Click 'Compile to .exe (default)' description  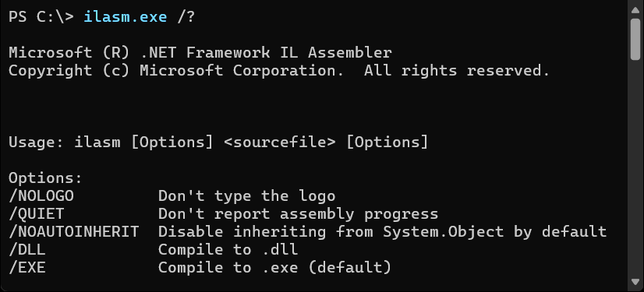(x=274, y=268)
